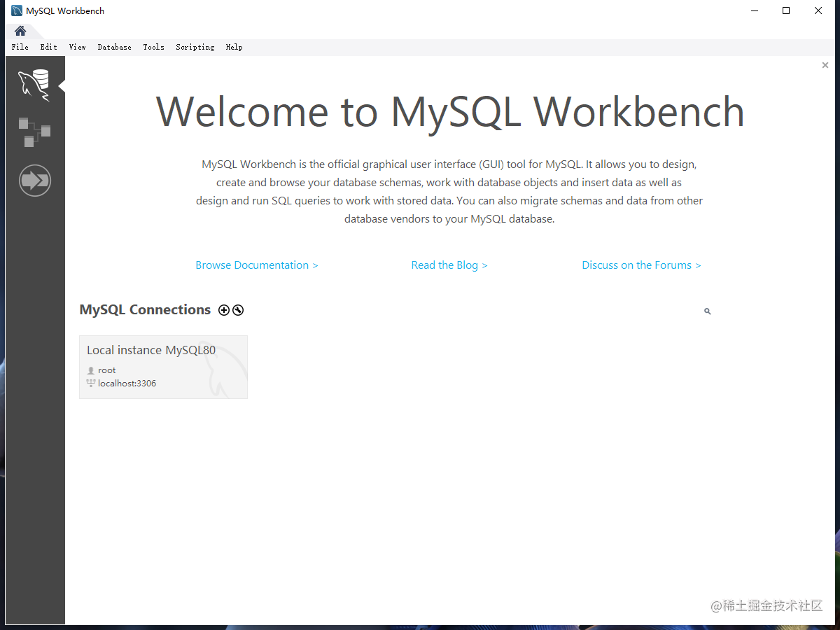Viewport: 840px width, 630px height.
Task: Minimize the MySQL Workbench window
Action: coord(755,10)
